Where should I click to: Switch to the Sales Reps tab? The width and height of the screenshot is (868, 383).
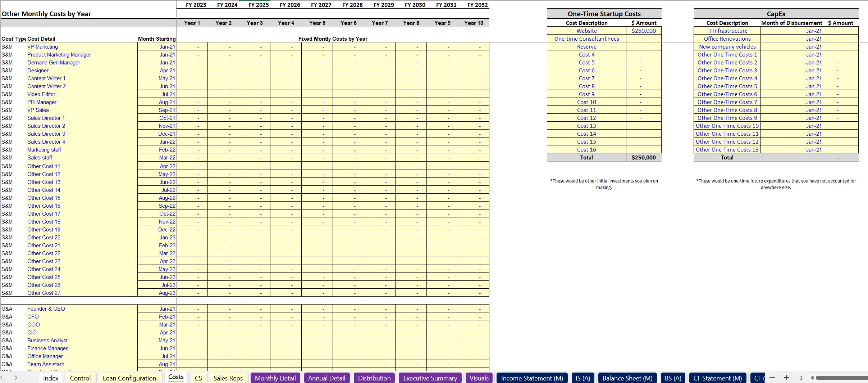(x=228, y=378)
